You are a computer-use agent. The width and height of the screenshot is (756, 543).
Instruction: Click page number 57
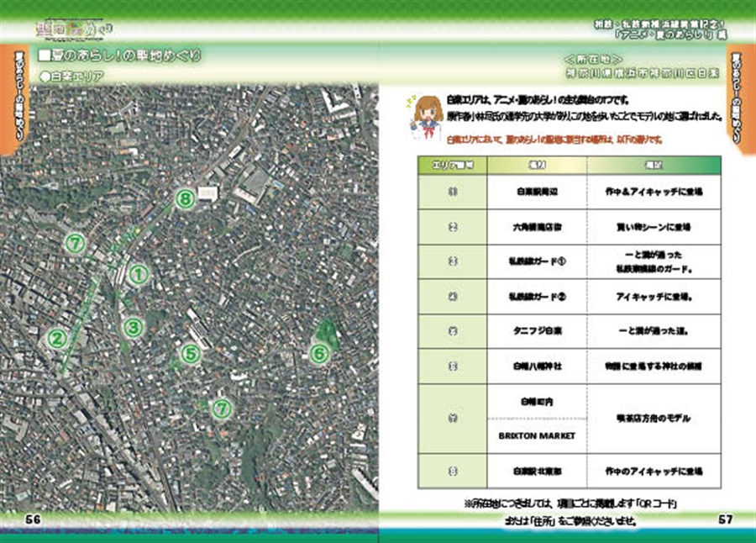(726, 519)
